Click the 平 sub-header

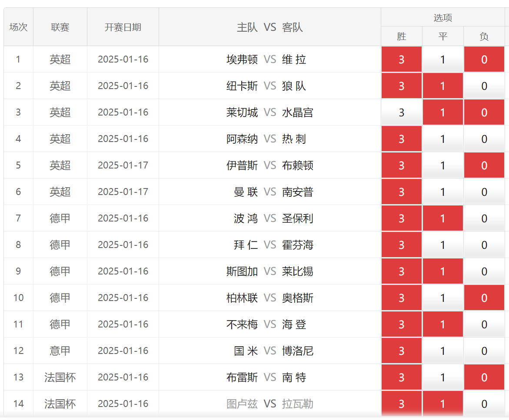pyautogui.click(x=443, y=36)
